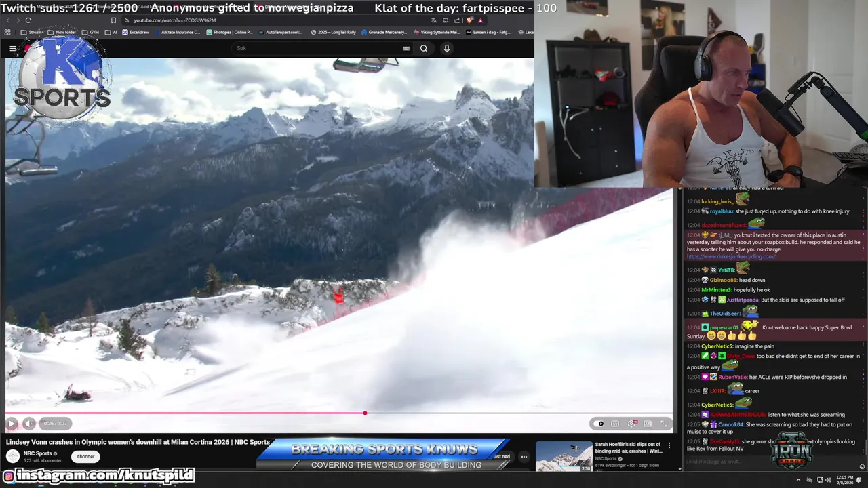Open the player settings gear

click(631, 424)
